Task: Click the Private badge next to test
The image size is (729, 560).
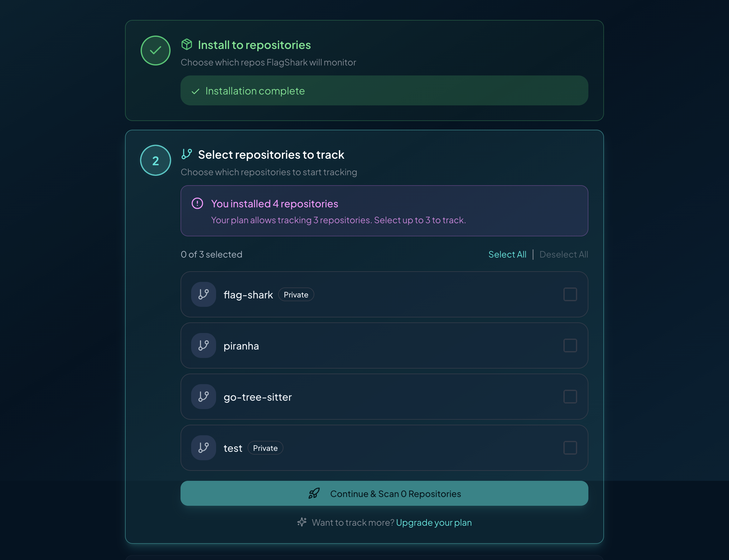Action: coord(265,448)
